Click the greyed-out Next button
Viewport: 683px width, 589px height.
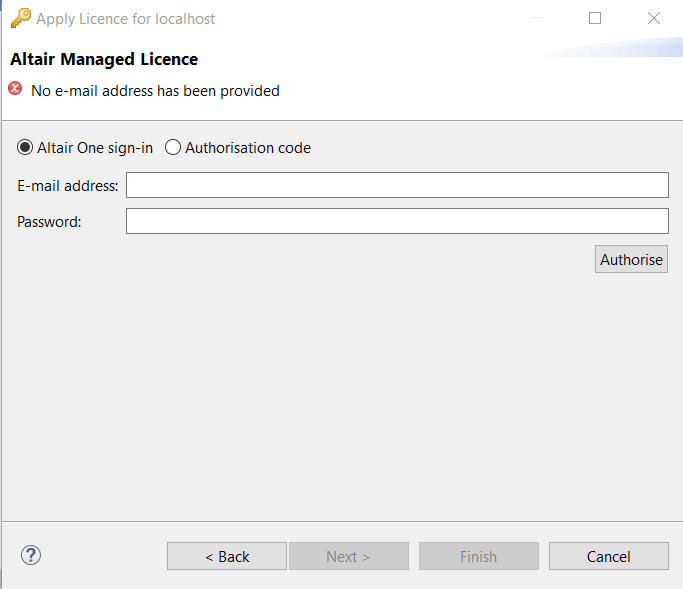click(x=348, y=556)
